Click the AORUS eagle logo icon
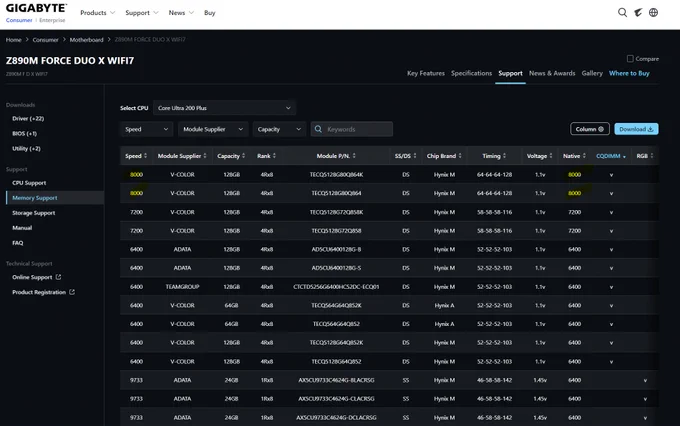 click(x=638, y=13)
